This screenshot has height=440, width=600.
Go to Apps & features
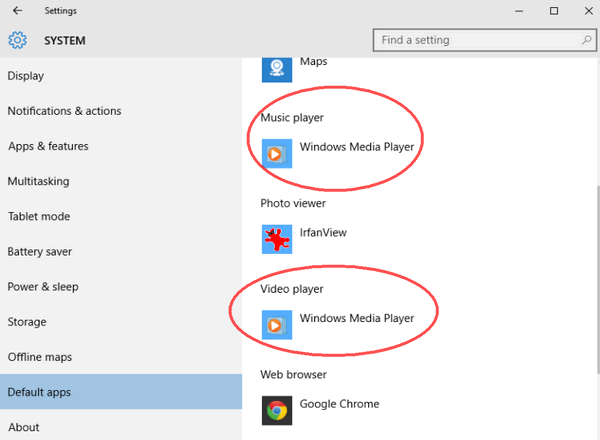(121, 146)
